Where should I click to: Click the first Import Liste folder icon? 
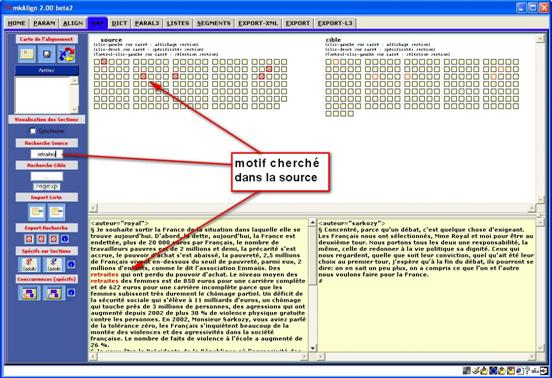coord(37,212)
